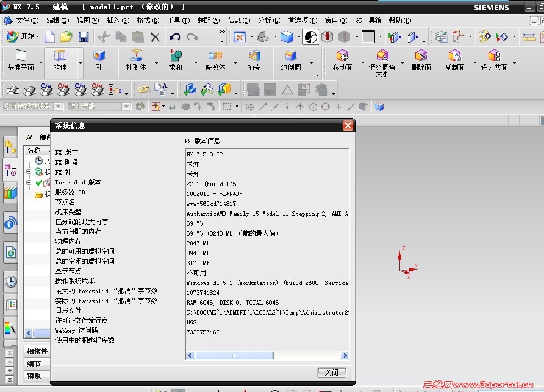Select the 删除面 delete face tool
This screenshot has width=544, height=392.
pyautogui.click(x=421, y=60)
